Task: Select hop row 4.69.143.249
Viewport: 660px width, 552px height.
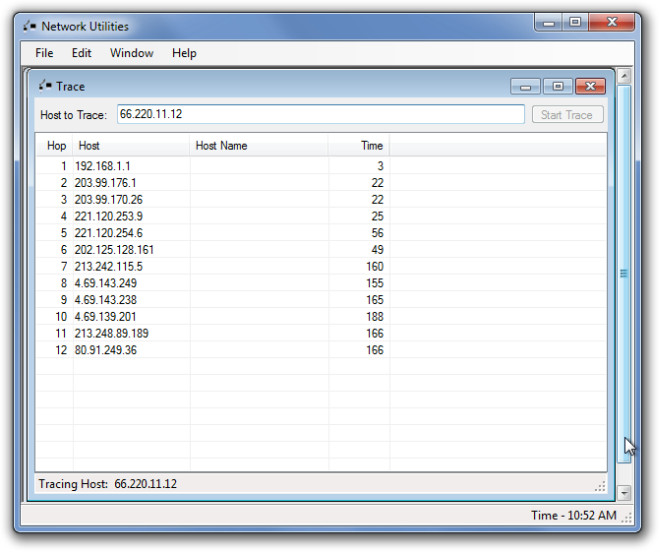Action: coord(321,283)
